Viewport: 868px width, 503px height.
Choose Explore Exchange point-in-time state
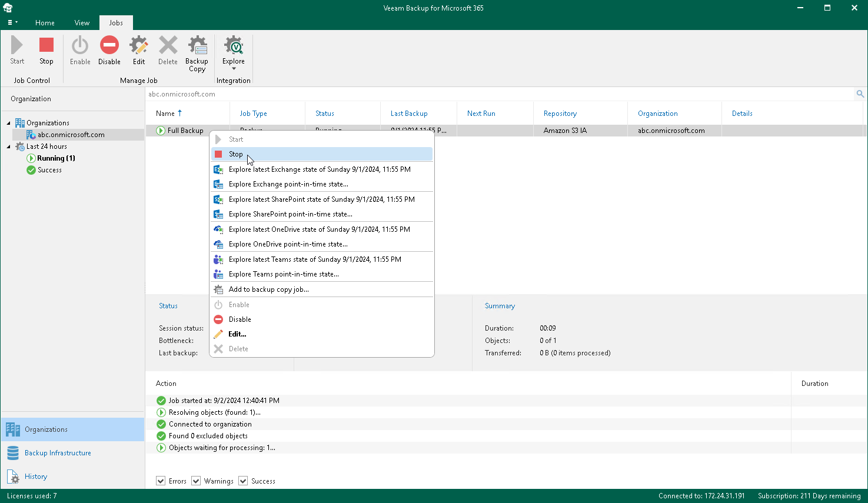pos(322,184)
